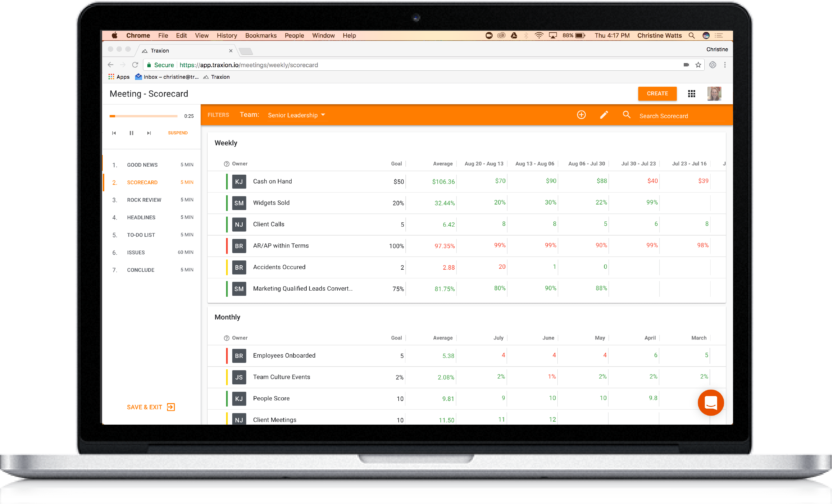Open Chrome three-dot menu
The width and height of the screenshot is (832, 504).
pyautogui.click(x=725, y=65)
